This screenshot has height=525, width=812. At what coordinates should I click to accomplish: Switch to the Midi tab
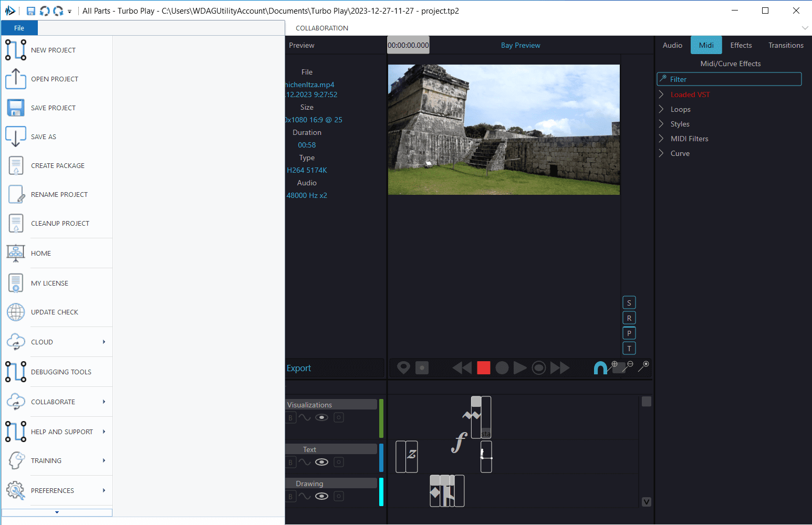click(x=706, y=45)
